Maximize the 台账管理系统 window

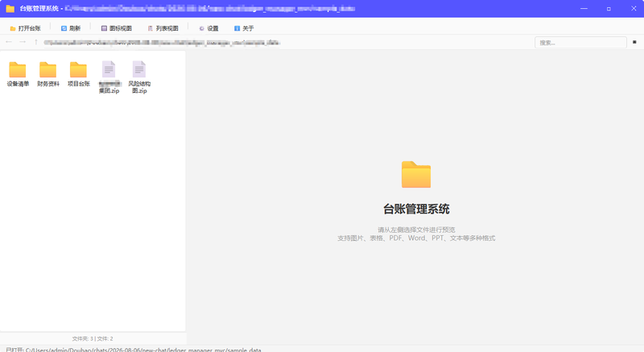pyautogui.click(x=609, y=9)
